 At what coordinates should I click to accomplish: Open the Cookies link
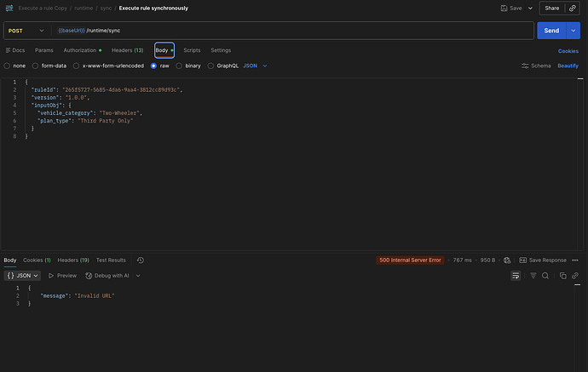tap(568, 51)
